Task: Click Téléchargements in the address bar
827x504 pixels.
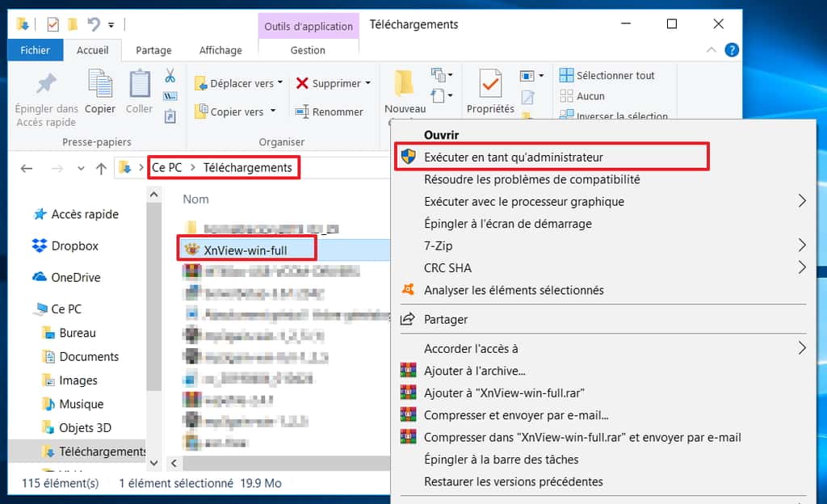Action: click(247, 168)
